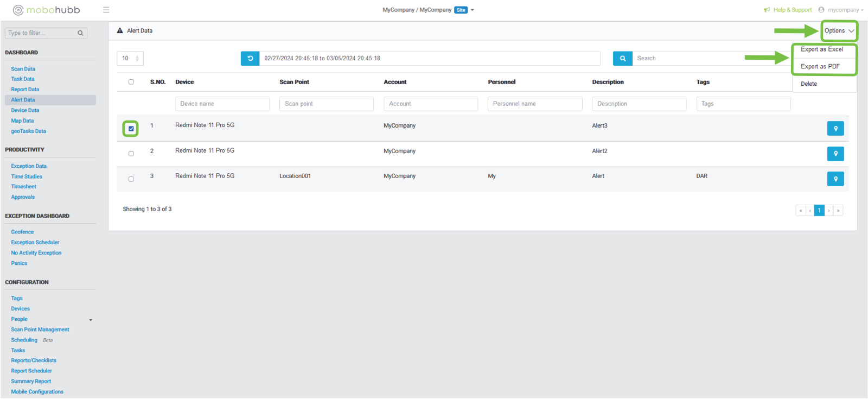Adjust the page size stepper showing 10
868x399 pixels.
[137, 58]
